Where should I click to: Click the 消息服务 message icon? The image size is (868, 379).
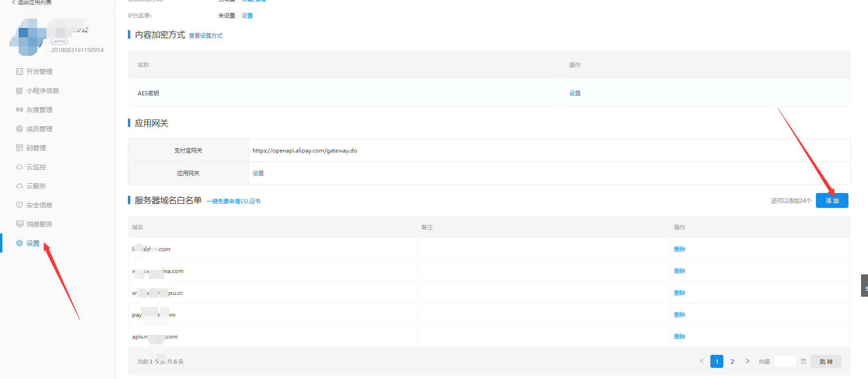tap(20, 224)
